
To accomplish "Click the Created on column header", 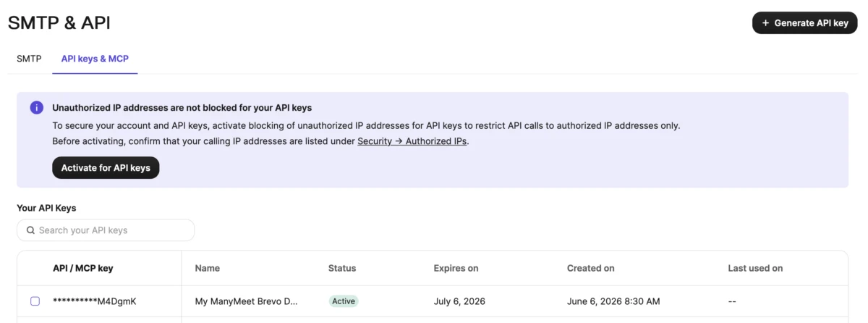I will (591, 268).
